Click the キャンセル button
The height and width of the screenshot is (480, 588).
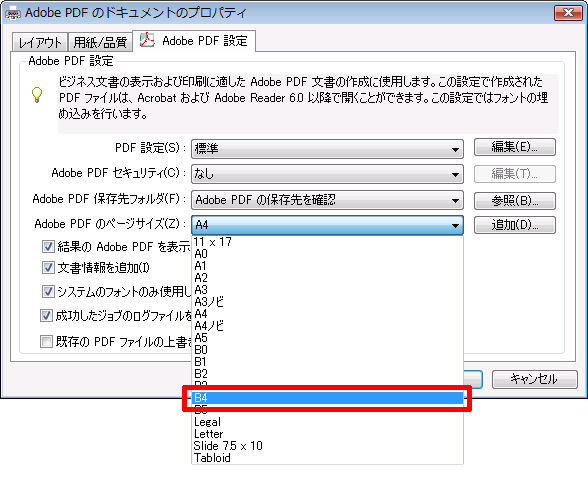(534, 379)
